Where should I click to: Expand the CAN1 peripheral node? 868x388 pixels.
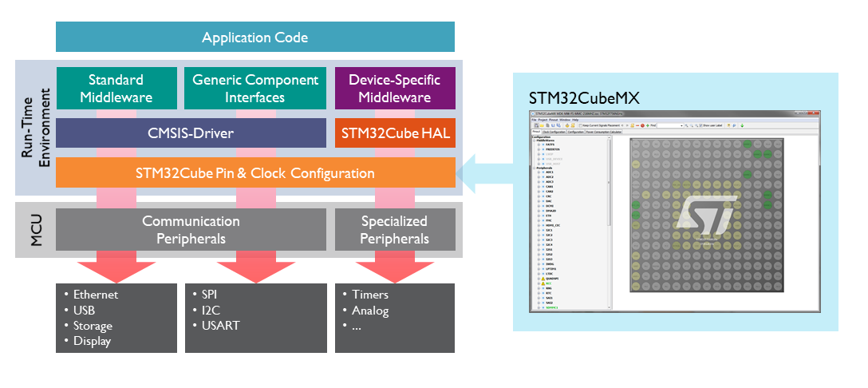(539, 187)
